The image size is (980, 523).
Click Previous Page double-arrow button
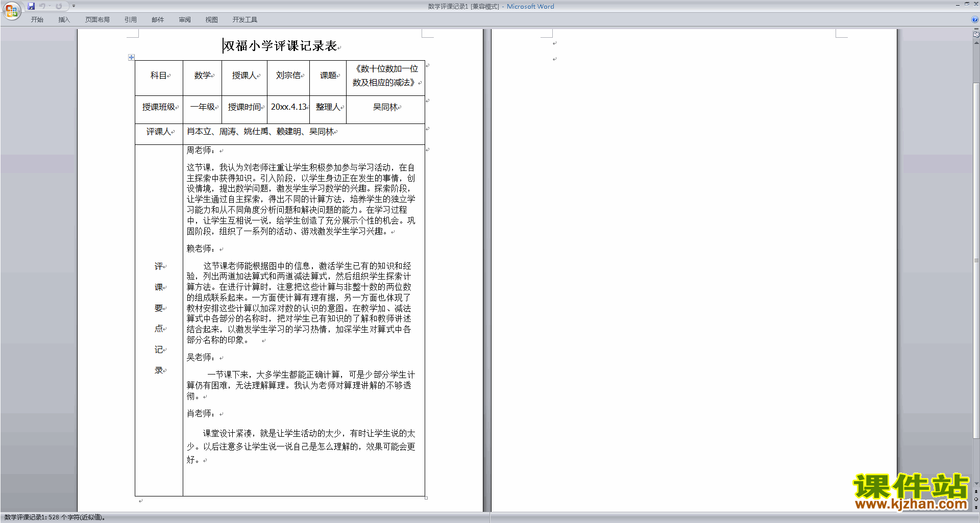tap(976, 492)
